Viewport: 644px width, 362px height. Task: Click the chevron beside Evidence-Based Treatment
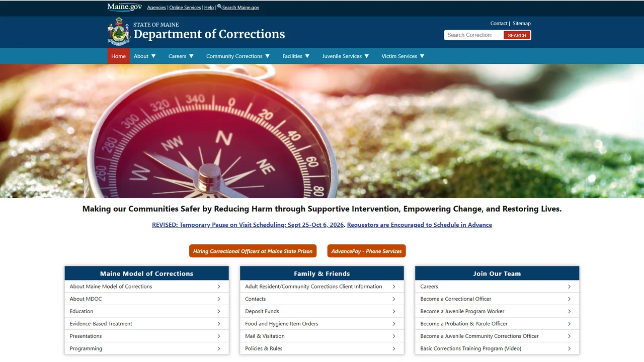tap(219, 324)
